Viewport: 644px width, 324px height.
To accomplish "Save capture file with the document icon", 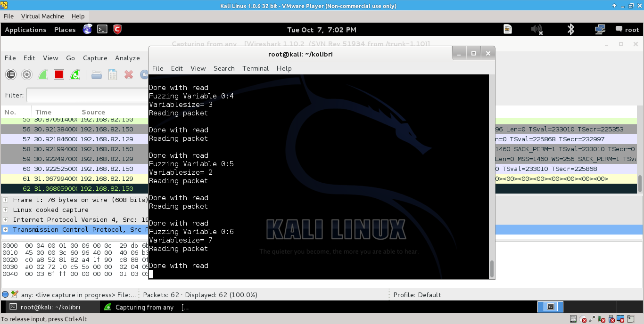I will point(113,74).
